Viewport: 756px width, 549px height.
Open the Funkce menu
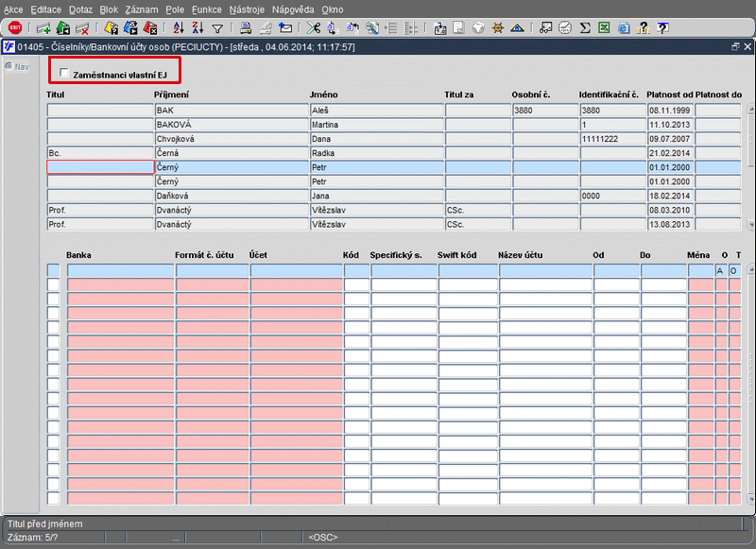[x=207, y=9]
